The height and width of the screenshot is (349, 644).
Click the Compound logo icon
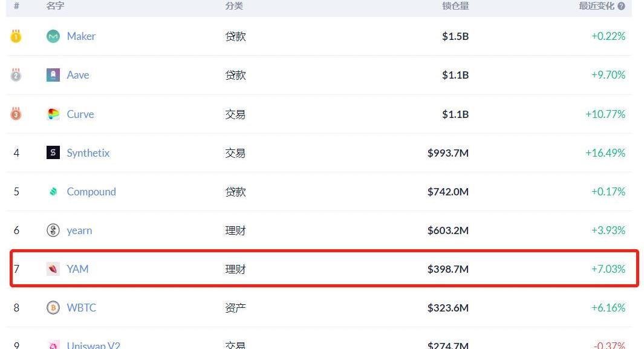(53, 192)
